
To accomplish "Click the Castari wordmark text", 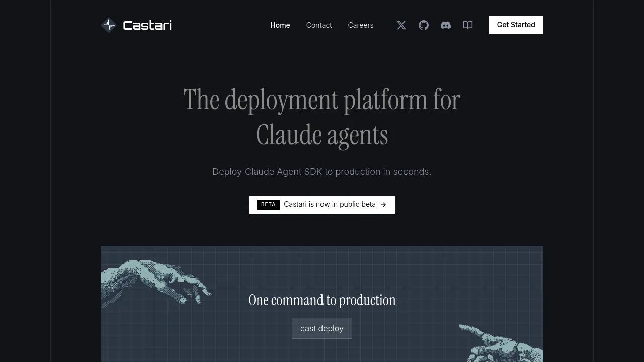I will click(147, 25).
